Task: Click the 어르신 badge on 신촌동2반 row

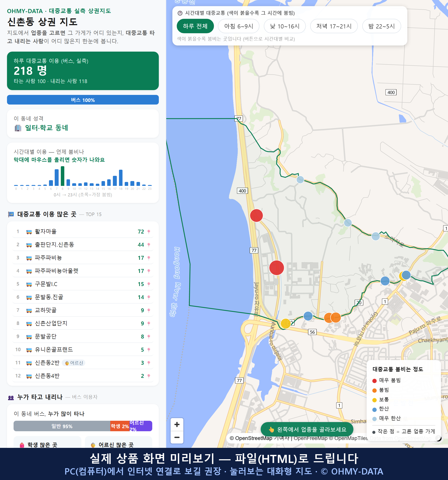Action: (x=74, y=363)
